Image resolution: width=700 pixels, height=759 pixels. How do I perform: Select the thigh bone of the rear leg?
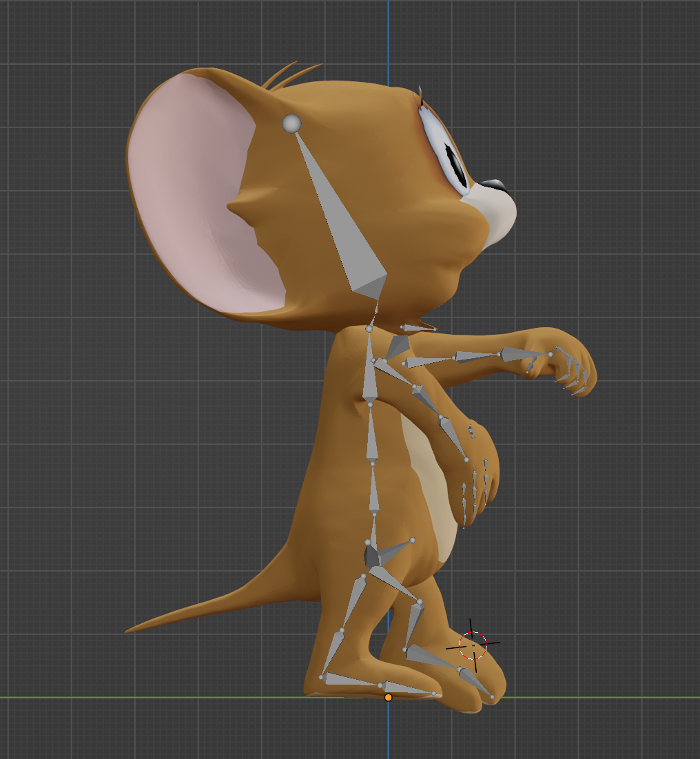pyautogui.click(x=355, y=596)
